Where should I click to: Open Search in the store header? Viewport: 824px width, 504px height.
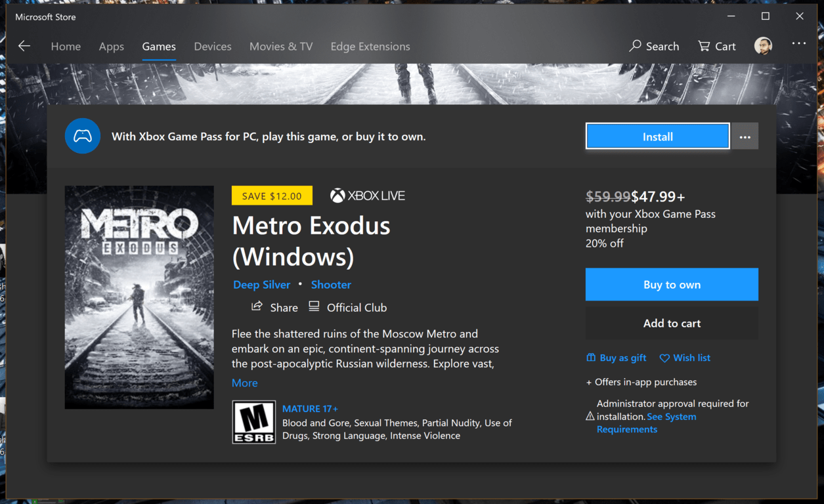654,46
